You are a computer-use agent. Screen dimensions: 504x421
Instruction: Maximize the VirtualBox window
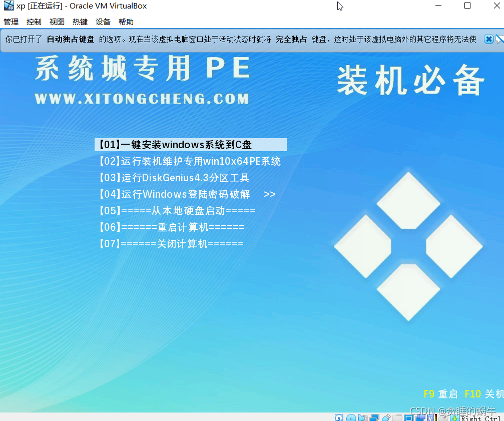tap(467, 6)
